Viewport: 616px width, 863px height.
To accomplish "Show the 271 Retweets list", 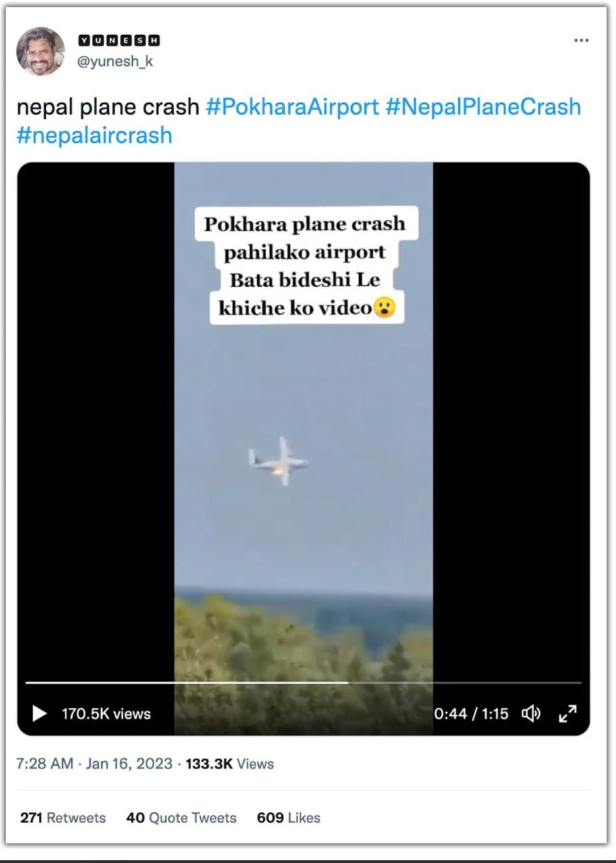I will (x=63, y=818).
